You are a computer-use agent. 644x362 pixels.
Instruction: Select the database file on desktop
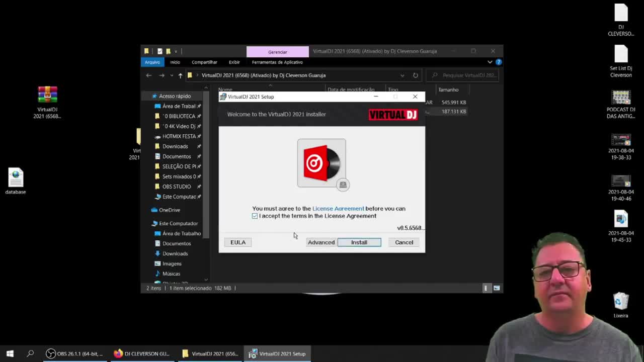[16, 181]
